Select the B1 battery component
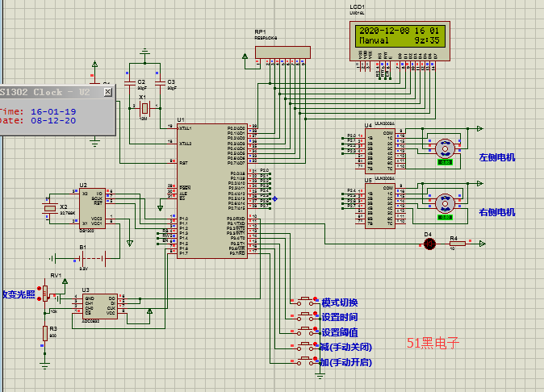 (82, 259)
